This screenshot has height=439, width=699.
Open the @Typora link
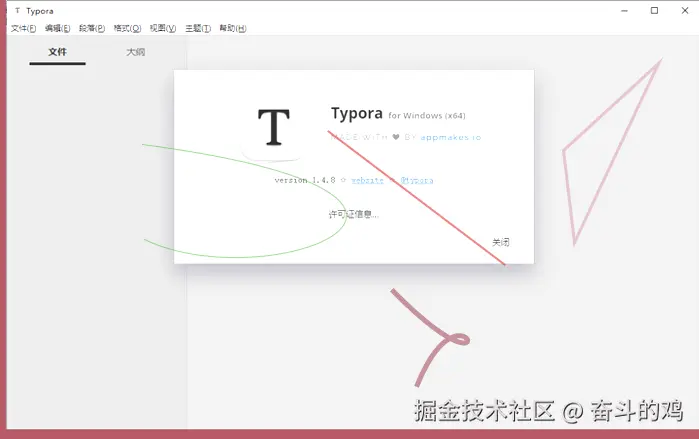[x=417, y=180]
